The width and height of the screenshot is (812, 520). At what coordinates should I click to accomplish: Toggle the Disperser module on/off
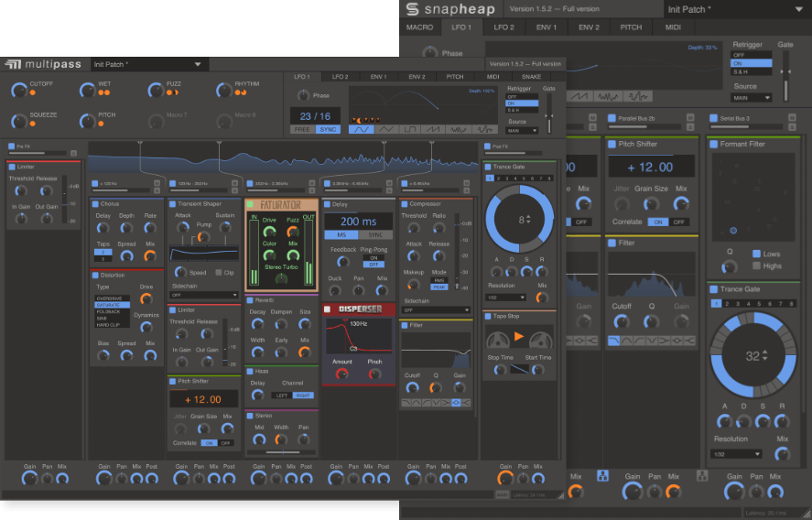coord(327,309)
